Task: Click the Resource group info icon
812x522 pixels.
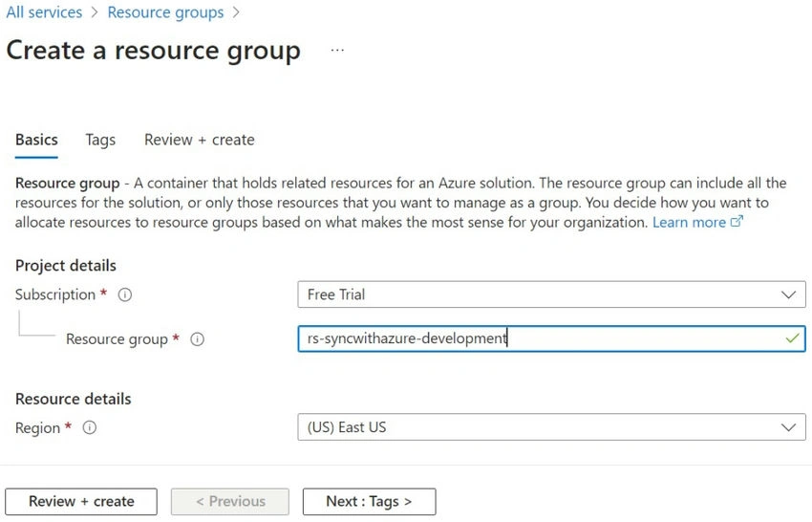Action: pyautogui.click(x=198, y=339)
